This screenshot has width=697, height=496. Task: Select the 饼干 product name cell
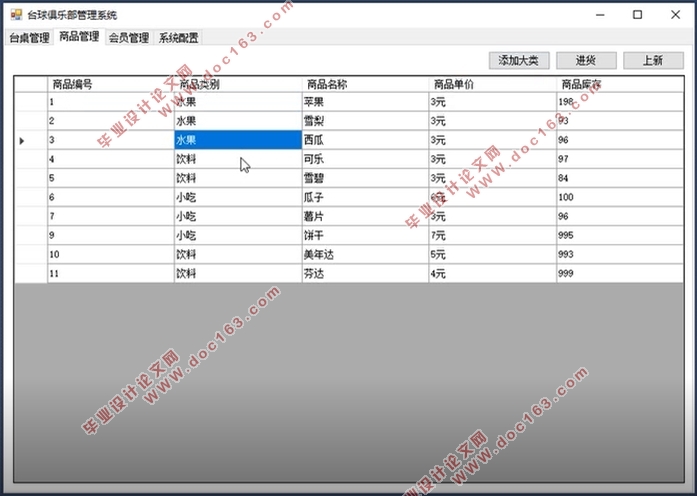[x=365, y=236]
